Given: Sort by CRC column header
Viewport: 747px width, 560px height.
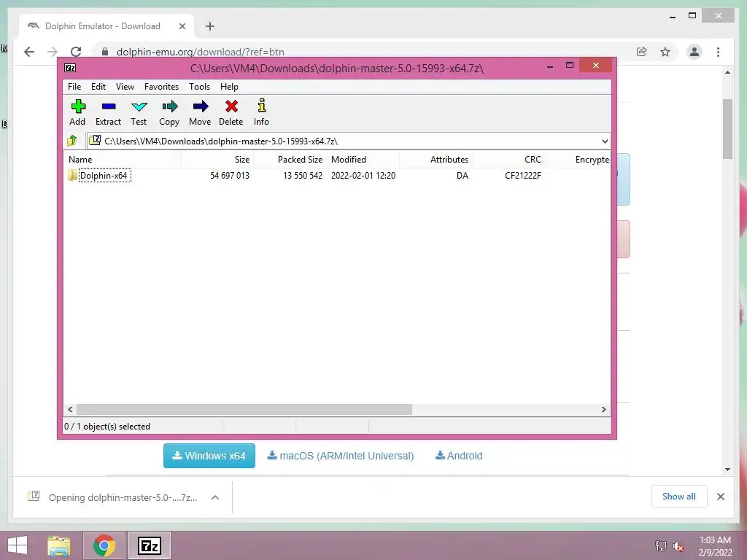Looking at the screenshot, I should pos(508,160).
